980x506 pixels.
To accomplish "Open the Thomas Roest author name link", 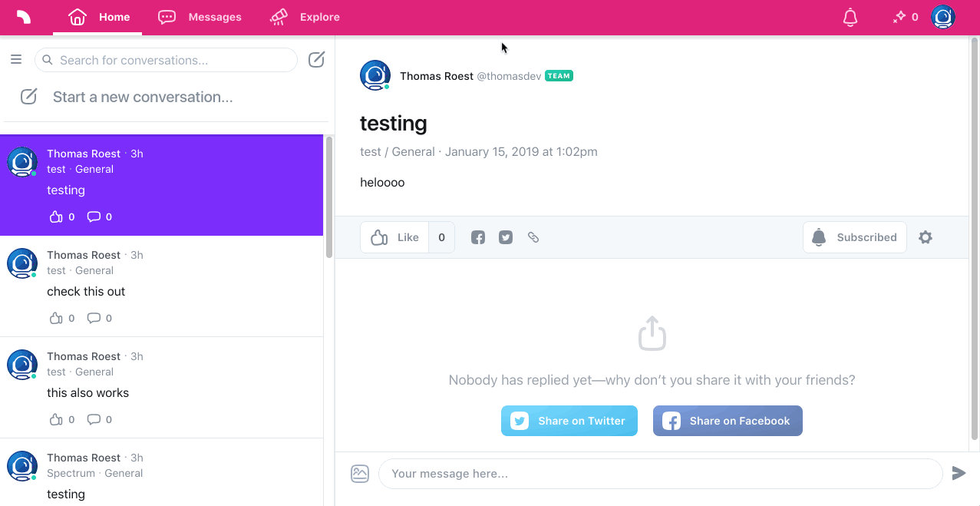I will pos(437,76).
